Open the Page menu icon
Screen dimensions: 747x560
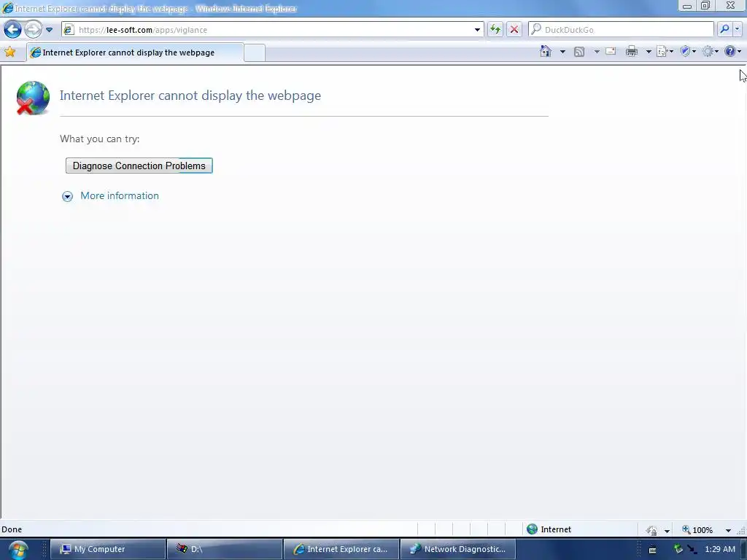665,52
